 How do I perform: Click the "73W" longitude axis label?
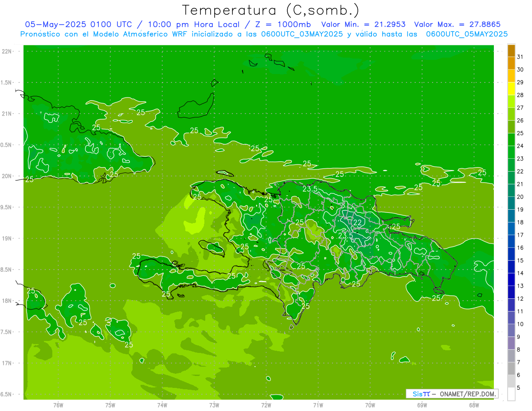(214, 405)
